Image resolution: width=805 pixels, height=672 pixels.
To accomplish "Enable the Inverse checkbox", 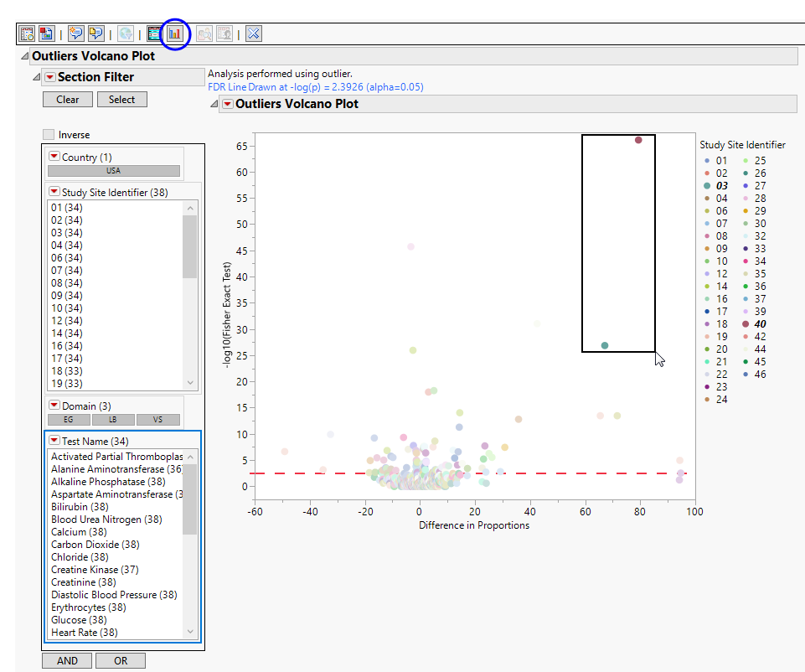I will (49, 135).
